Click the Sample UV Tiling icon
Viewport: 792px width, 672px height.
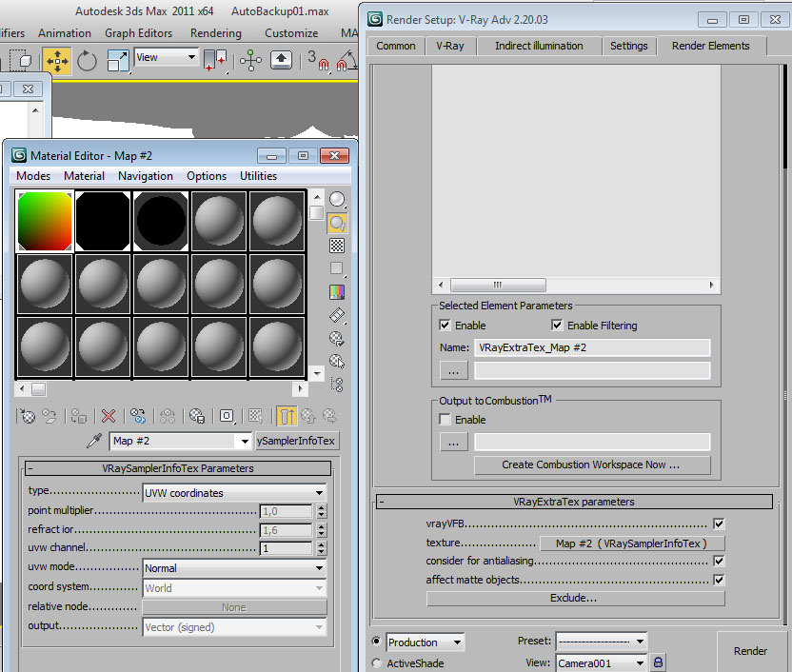pos(336,268)
